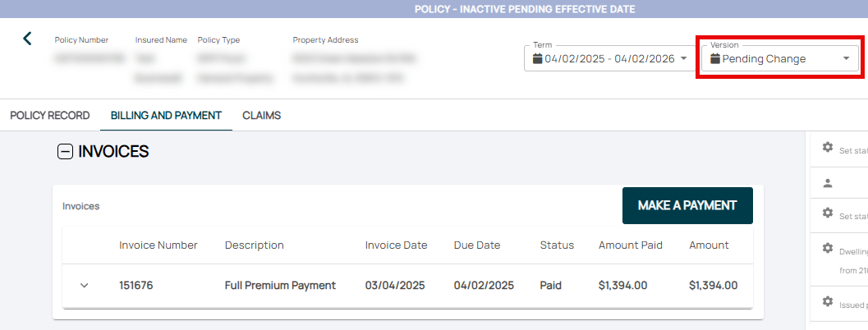
Task: Open the Claims tab
Action: point(261,116)
